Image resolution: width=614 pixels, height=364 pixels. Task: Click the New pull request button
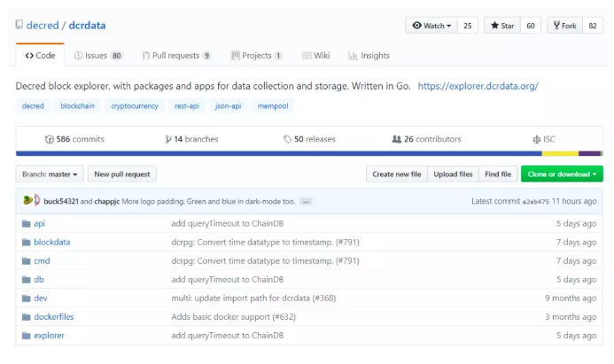(x=121, y=174)
